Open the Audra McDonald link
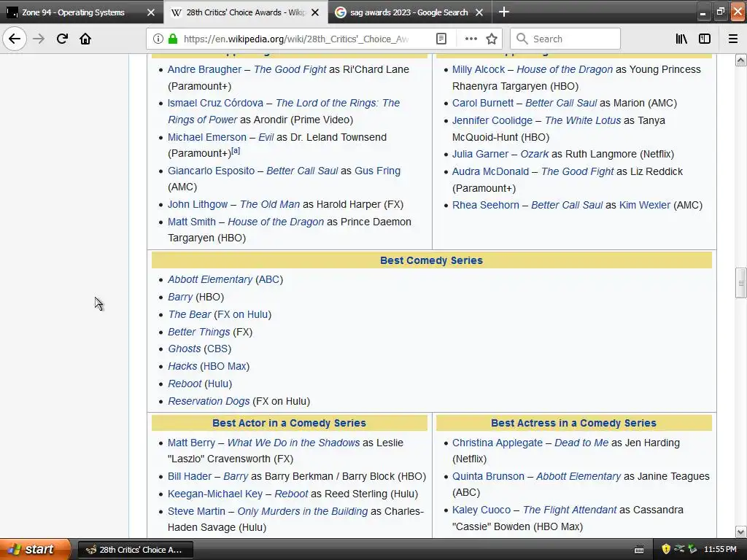Image resolution: width=747 pixels, height=560 pixels. tap(490, 171)
